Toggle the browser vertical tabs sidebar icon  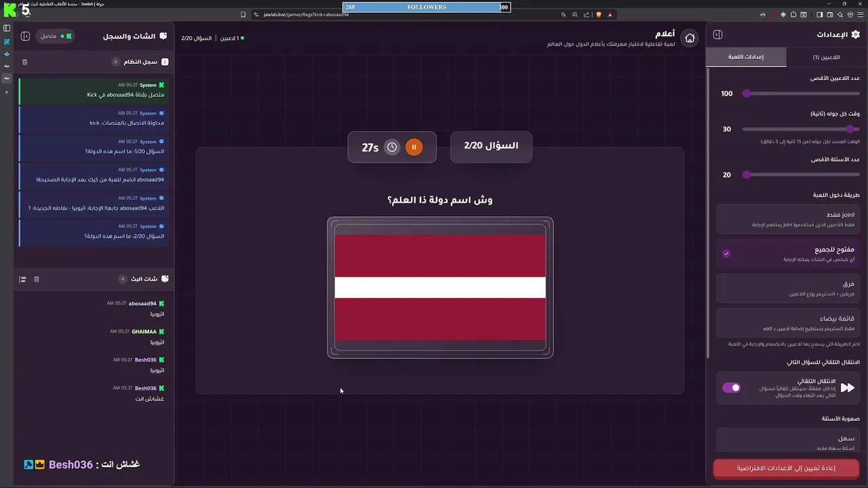[x=7, y=28]
